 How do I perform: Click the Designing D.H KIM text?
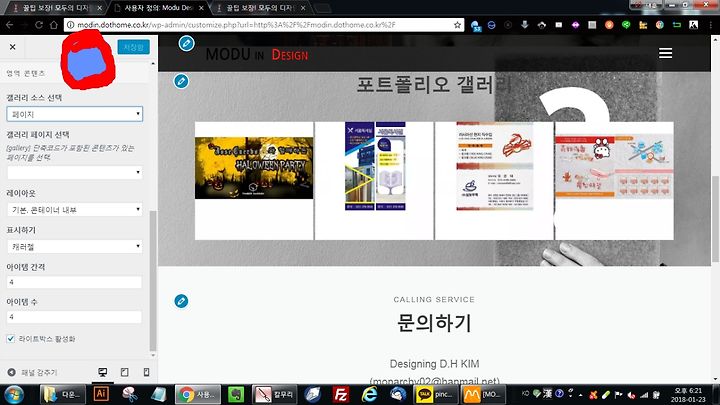(x=434, y=364)
